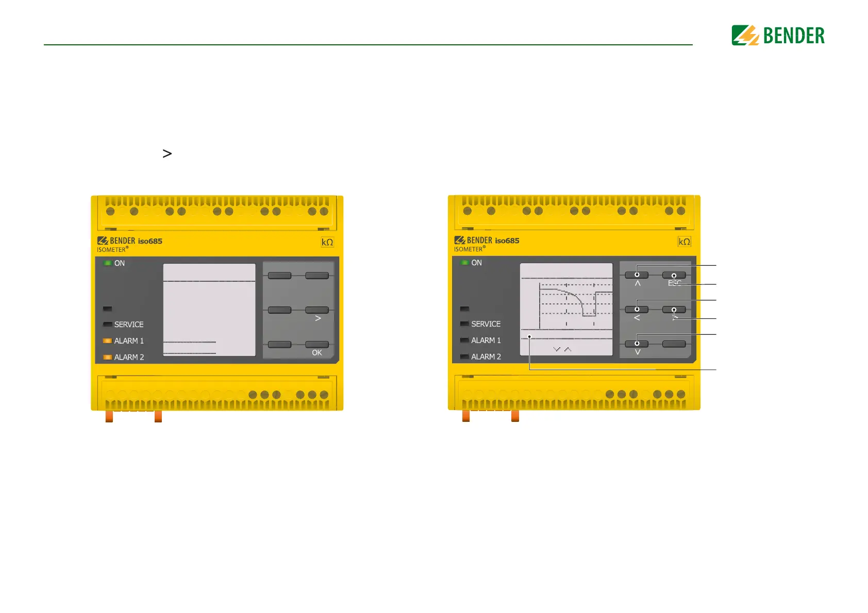
Task: Click the ON LED on right device
Action: tap(464, 263)
